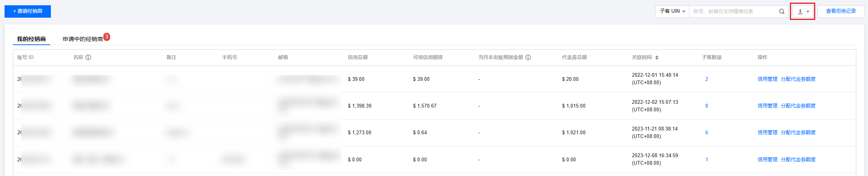This screenshot has height=176, width=868.
Task: Click info icon beside 当月未出账预测金额
Action: click(528, 58)
